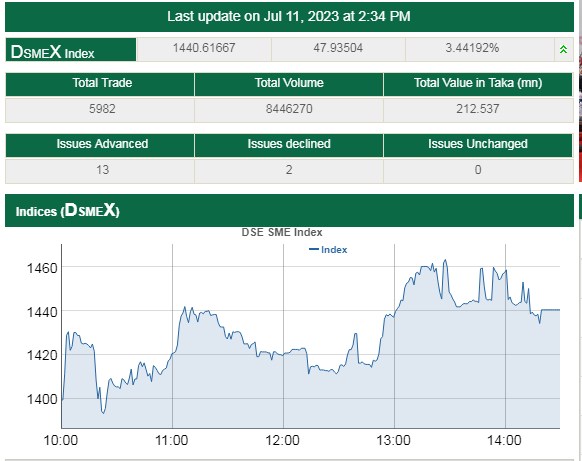Click the 1400 y-axis label
Viewport: 582px width, 461px height.
point(42,399)
